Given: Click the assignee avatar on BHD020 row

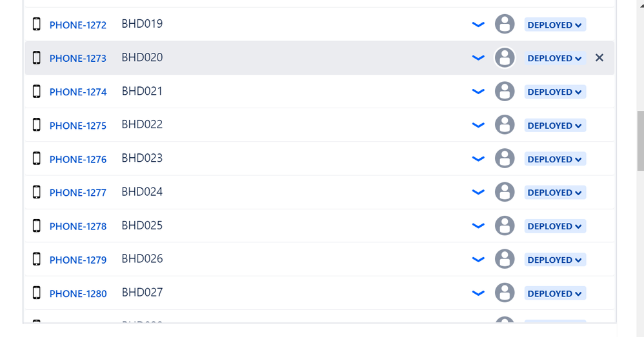Looking at the screenshot, I should tap(505, 58).
